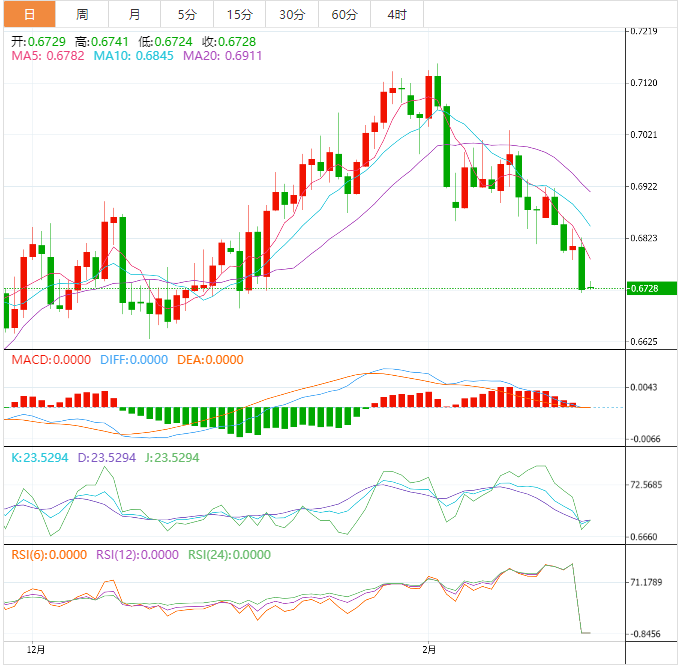Open the 4时 four-hour tab
The image size is (683, 666).
pos(396,14)
